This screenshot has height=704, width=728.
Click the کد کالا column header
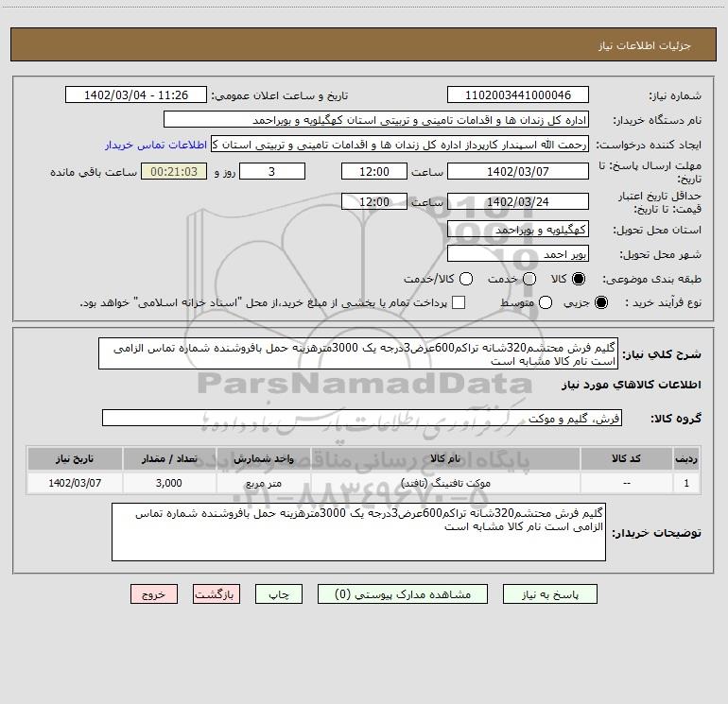(626, 459)
